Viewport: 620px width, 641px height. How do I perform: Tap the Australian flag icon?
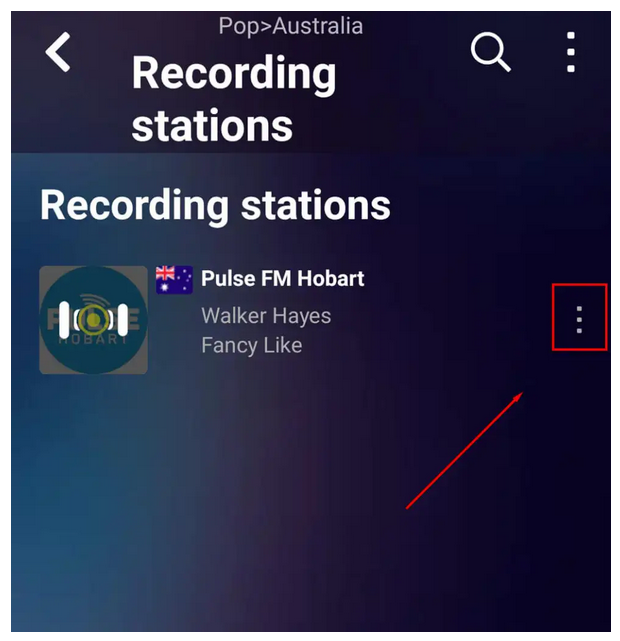point(174,280)
